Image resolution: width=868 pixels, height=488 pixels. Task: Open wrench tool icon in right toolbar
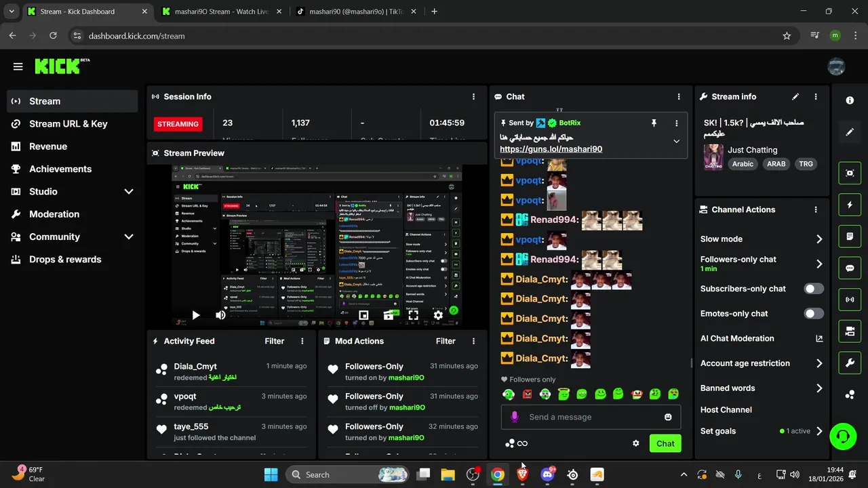tap(850, 363)
